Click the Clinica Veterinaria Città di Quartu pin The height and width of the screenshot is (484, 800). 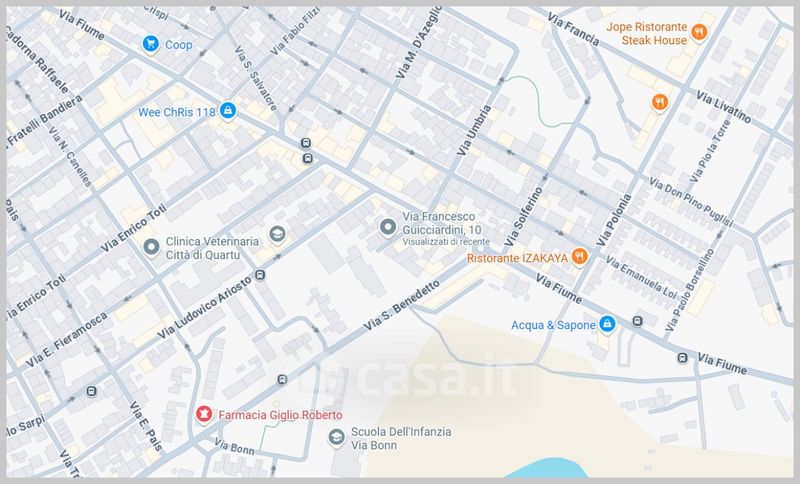[151, 247]
